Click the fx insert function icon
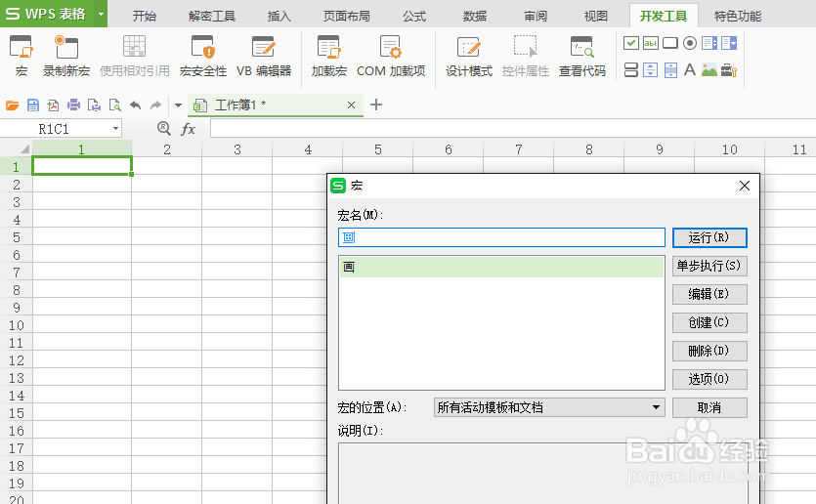Screen dimensions: 816x504 pyautogui.click(x=188, y=129)
